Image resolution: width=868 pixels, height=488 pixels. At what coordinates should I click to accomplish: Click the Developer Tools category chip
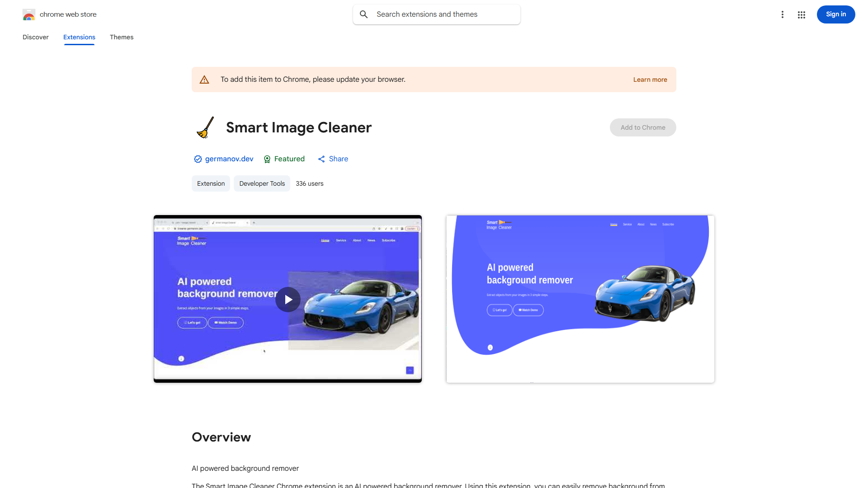(x=262, y=183)
